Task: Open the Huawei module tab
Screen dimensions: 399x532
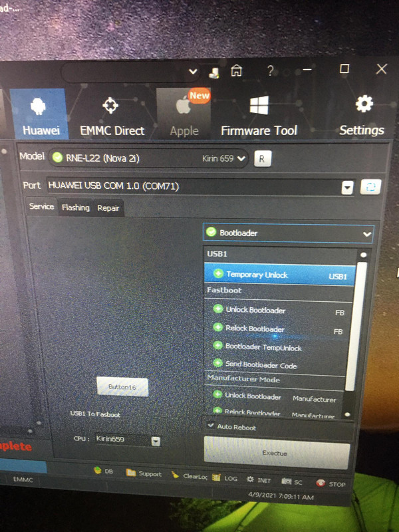Action: (x=39, y=114)
